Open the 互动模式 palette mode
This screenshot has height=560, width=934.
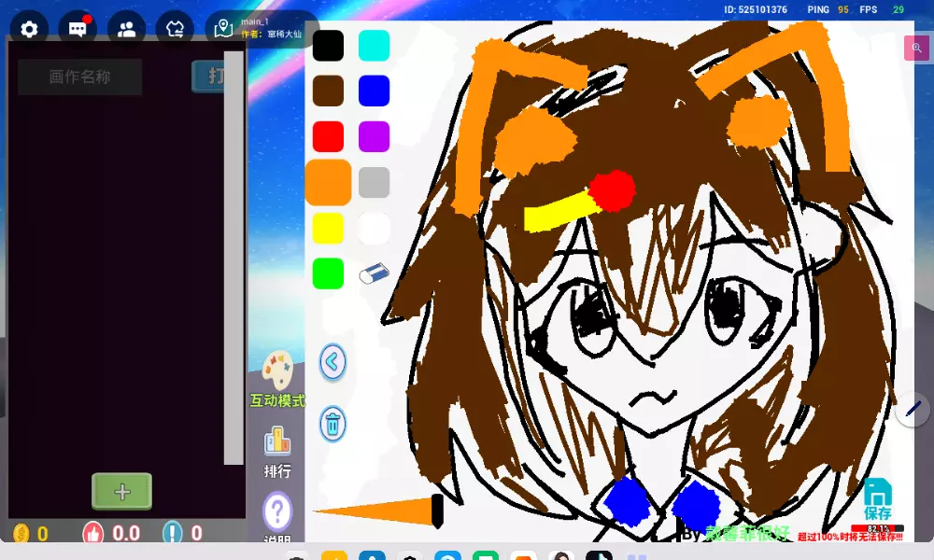tap(277, 379)
